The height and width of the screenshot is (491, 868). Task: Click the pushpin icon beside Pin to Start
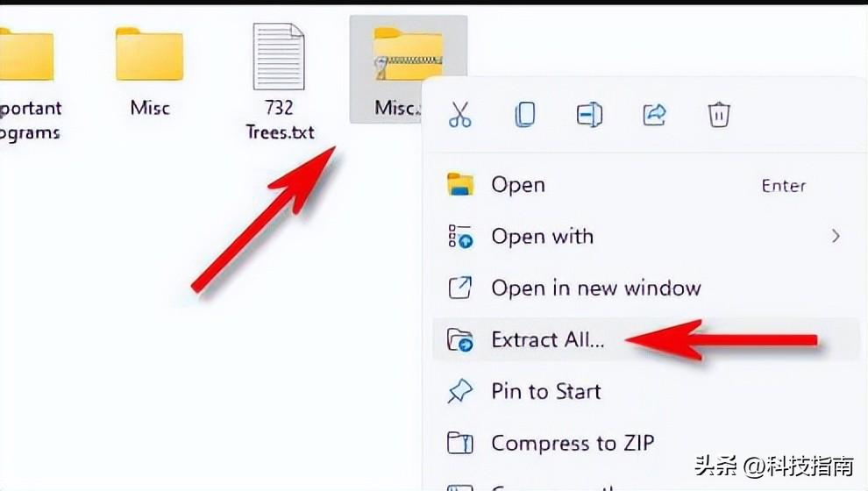[460, 391]
